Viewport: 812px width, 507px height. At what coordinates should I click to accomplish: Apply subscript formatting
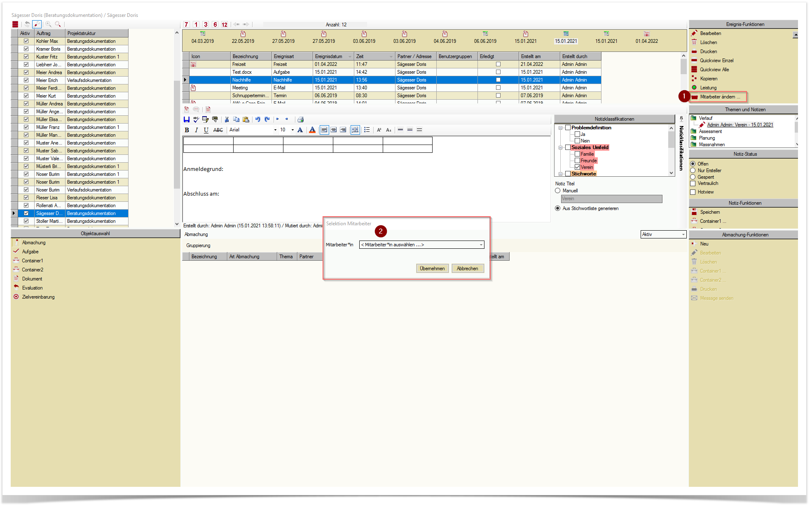(x=388, y=130)
